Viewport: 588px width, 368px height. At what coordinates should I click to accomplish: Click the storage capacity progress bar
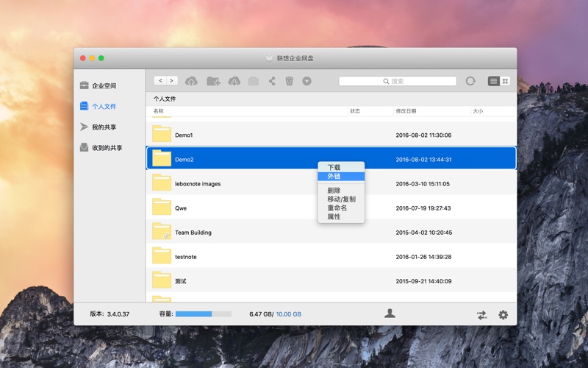tap(204, 314)
